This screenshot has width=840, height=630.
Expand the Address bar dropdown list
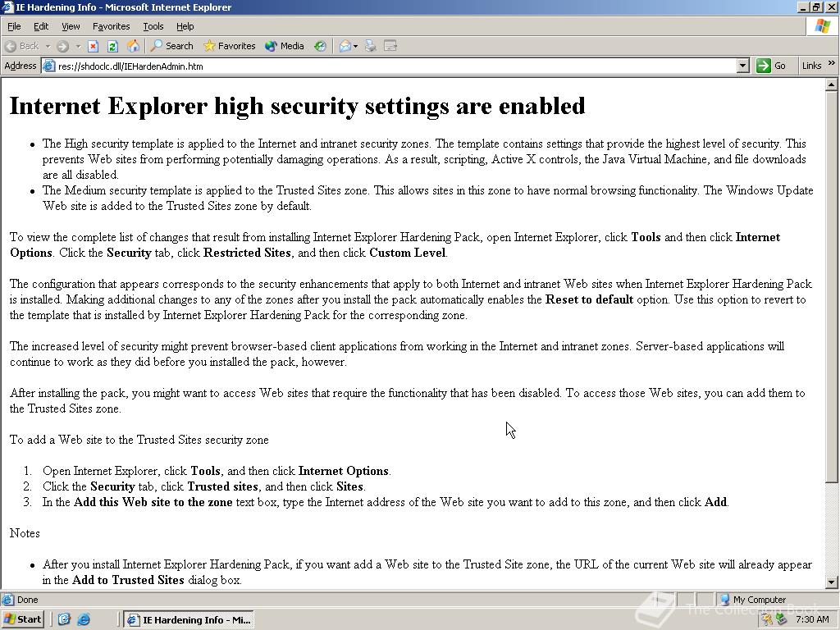(742, 66)
